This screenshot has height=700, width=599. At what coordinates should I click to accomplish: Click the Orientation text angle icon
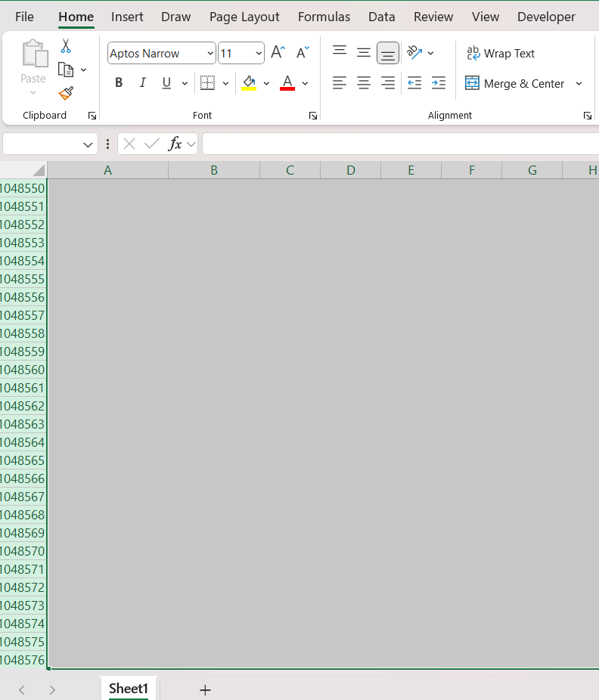pyautogui.click(x=414, y=53)
